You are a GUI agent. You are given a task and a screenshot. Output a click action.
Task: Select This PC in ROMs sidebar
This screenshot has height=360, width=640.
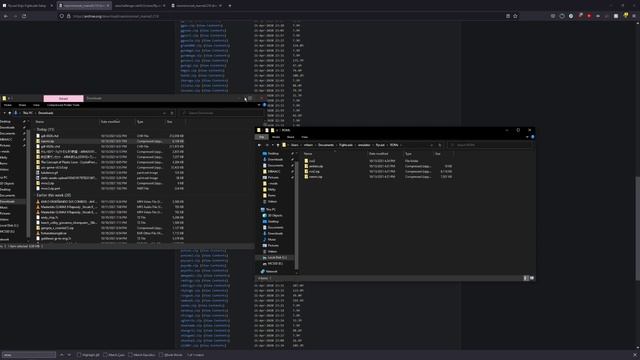point(270,209)
